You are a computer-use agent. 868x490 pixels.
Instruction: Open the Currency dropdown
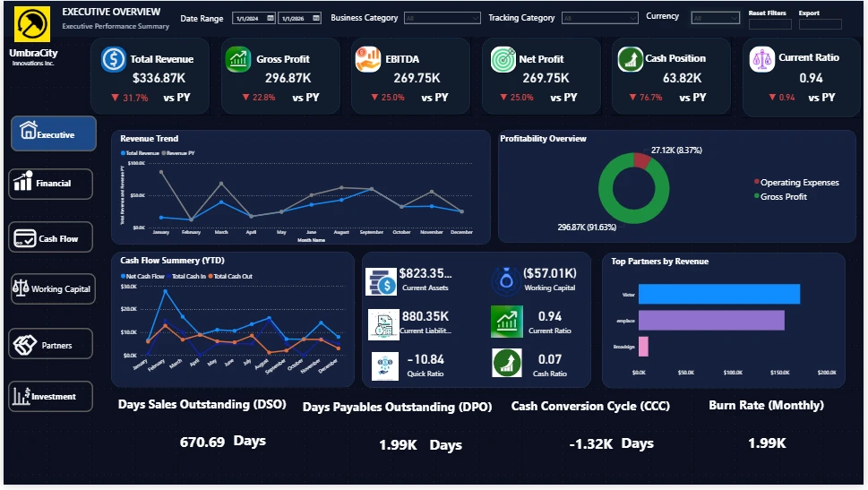click(715, 18)
